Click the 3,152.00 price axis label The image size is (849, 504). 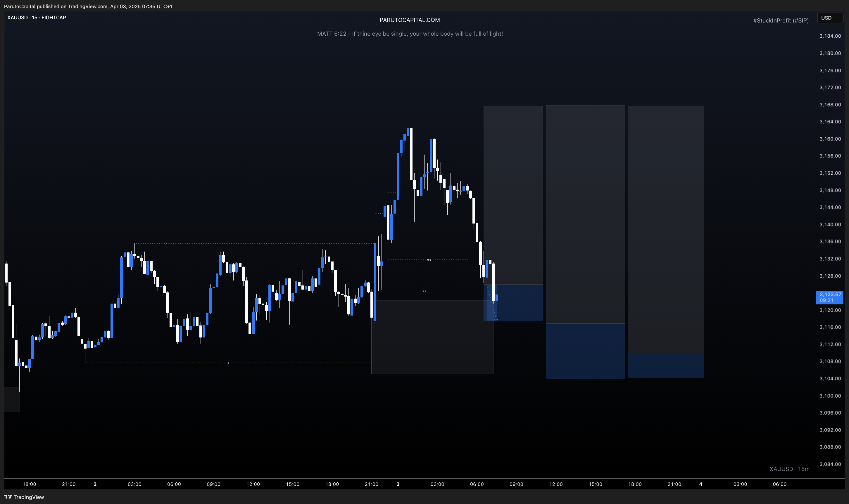(830, 173)
